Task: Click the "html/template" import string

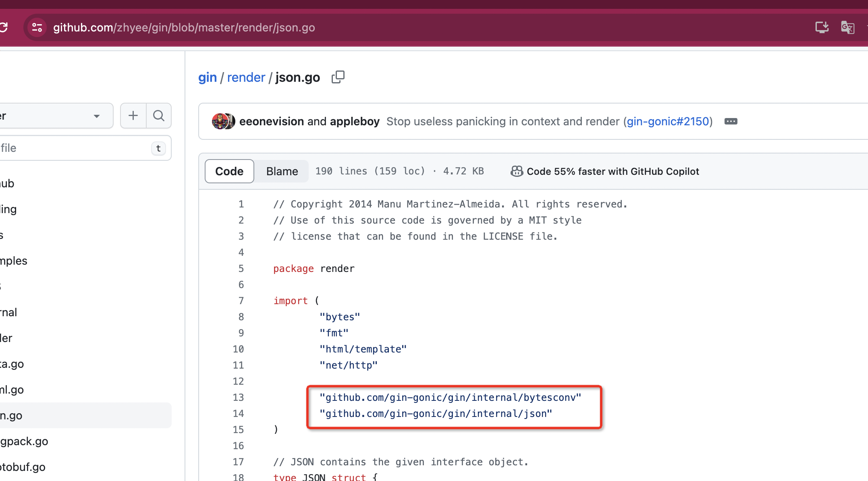Action: click(x=363, y=349)
